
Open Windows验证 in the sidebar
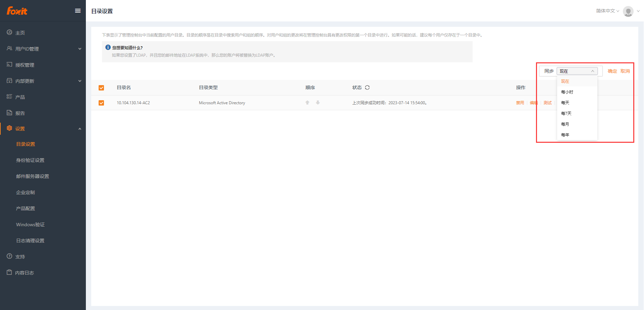30,225
